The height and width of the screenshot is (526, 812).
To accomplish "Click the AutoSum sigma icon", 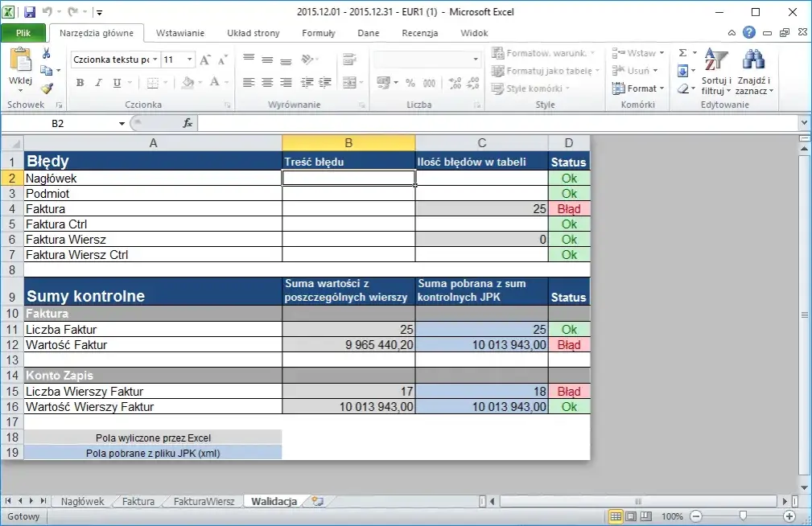I will [x=682, y=53].
